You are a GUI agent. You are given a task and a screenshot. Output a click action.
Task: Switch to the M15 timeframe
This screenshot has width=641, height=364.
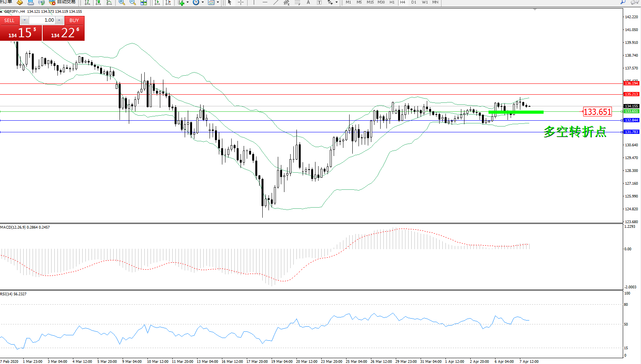point(370,2)
